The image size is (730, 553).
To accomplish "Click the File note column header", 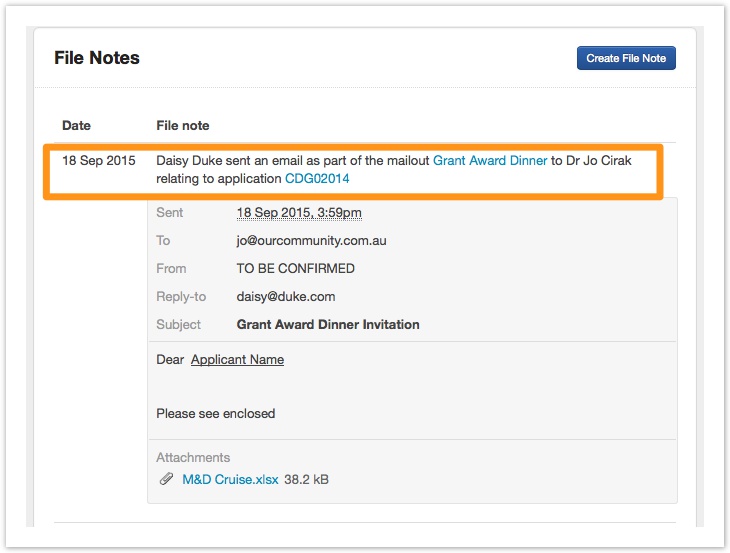I will [183, 125].
